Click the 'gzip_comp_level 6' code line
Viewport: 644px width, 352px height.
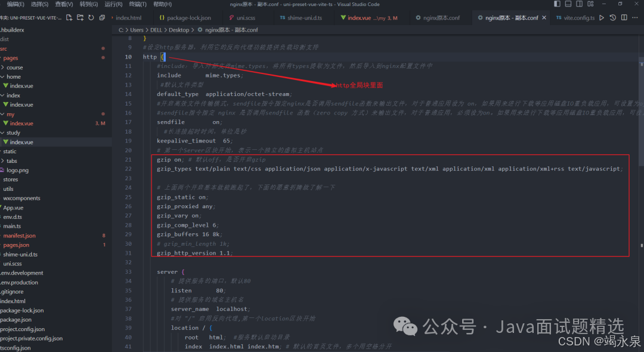click(x=187, y=225)
